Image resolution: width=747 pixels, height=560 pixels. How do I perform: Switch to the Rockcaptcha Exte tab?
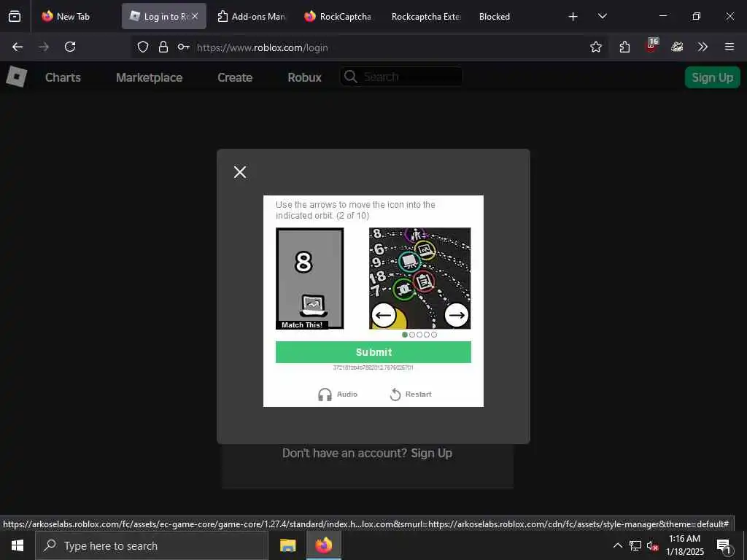coord(425,16)
